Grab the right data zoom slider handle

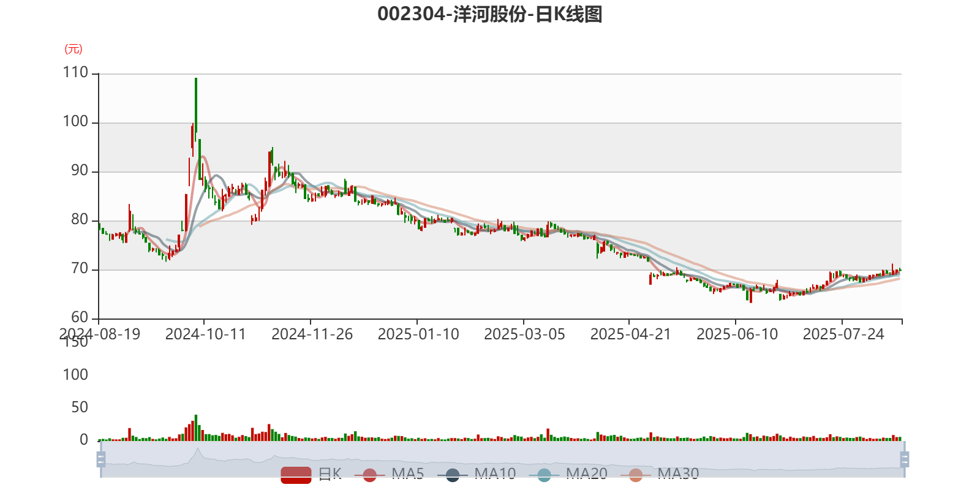(x=905, y=459)
